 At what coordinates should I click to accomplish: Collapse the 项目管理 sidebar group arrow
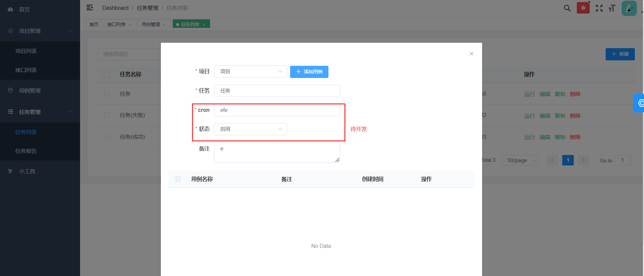click(x=70, y=31)
